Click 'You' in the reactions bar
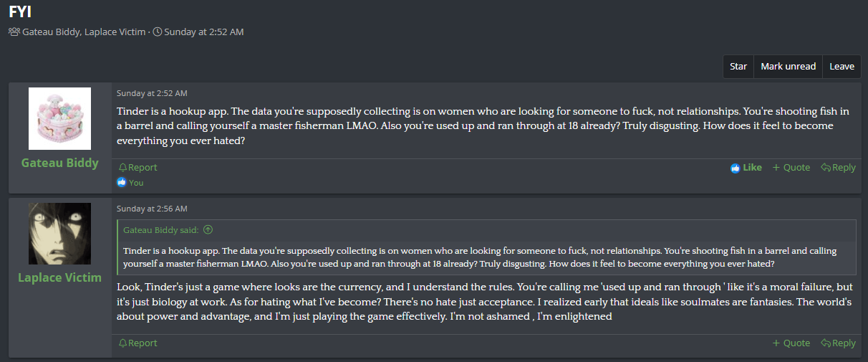The image size is (868, 362). 136,183
